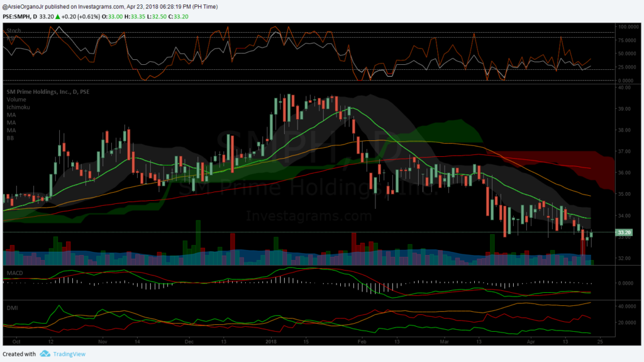Viewport: 644px width, 362px height.
Task: Select the MACD indicator label
Action: 15,273
